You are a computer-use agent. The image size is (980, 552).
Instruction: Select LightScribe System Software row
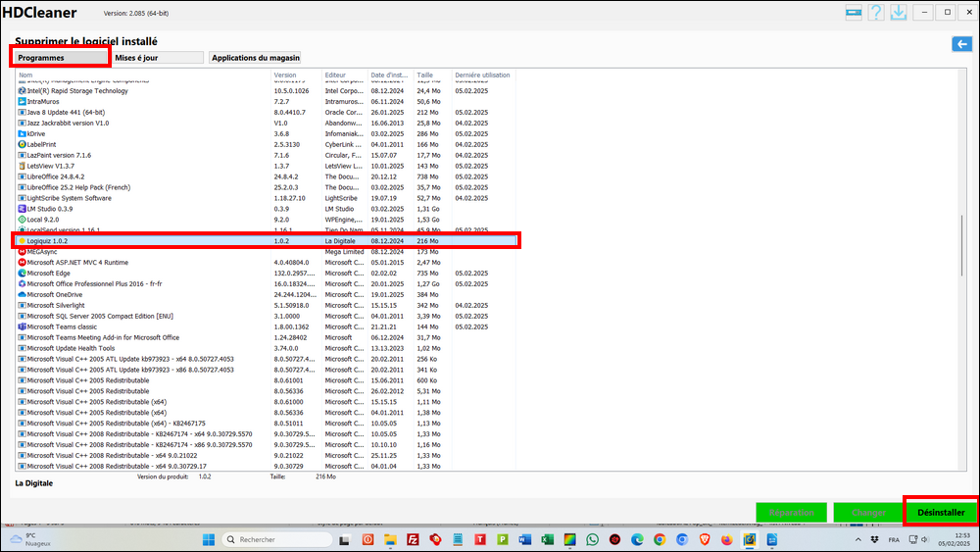tap(267, 198)
